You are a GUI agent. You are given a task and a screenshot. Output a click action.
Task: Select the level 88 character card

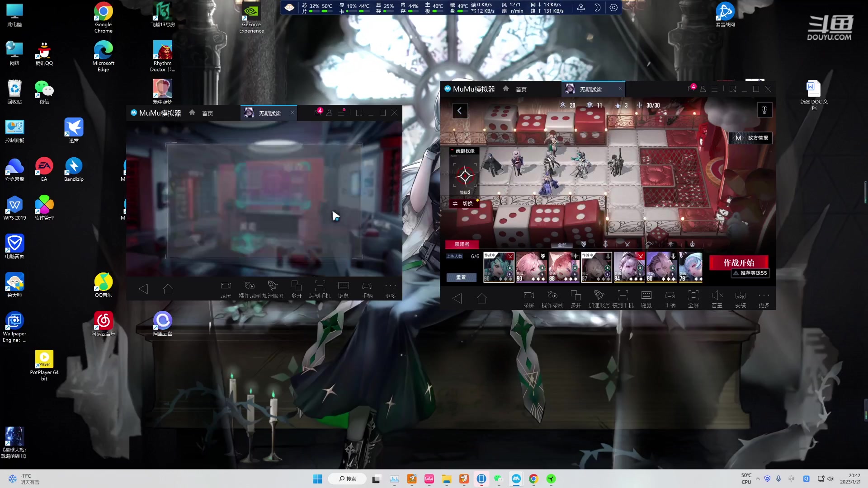pos(564,267)
